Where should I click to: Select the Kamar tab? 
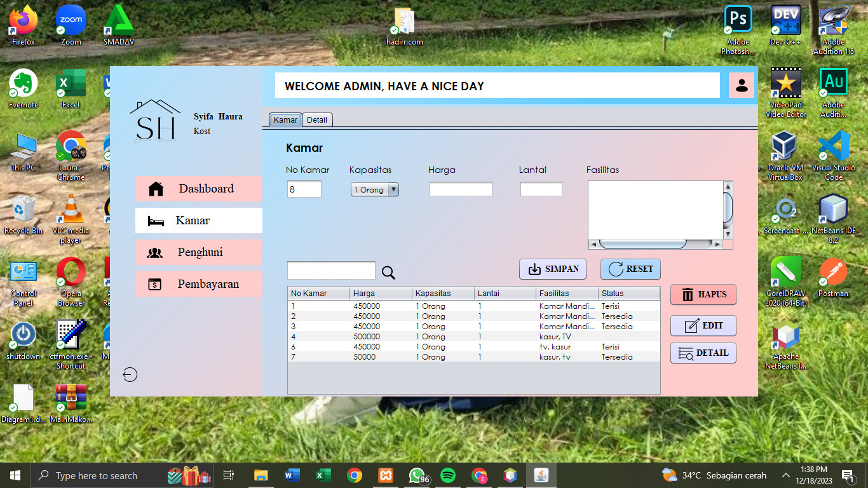[285, 120]
